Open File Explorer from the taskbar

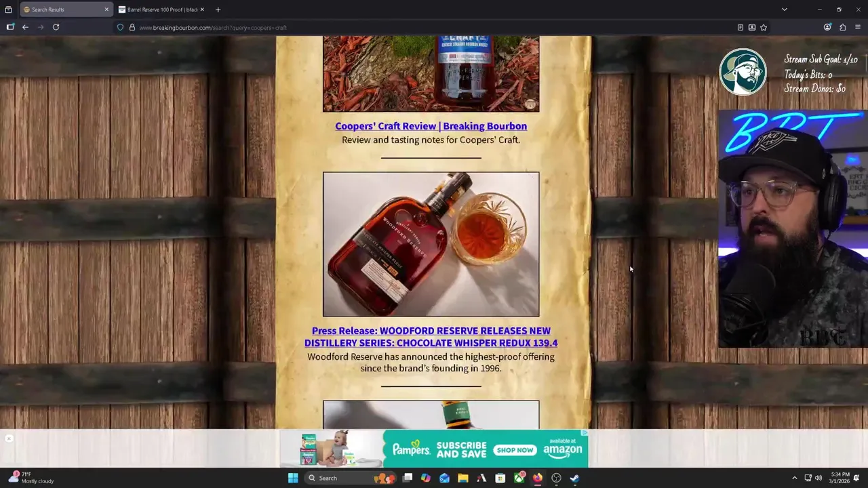(x=462, y=478)
